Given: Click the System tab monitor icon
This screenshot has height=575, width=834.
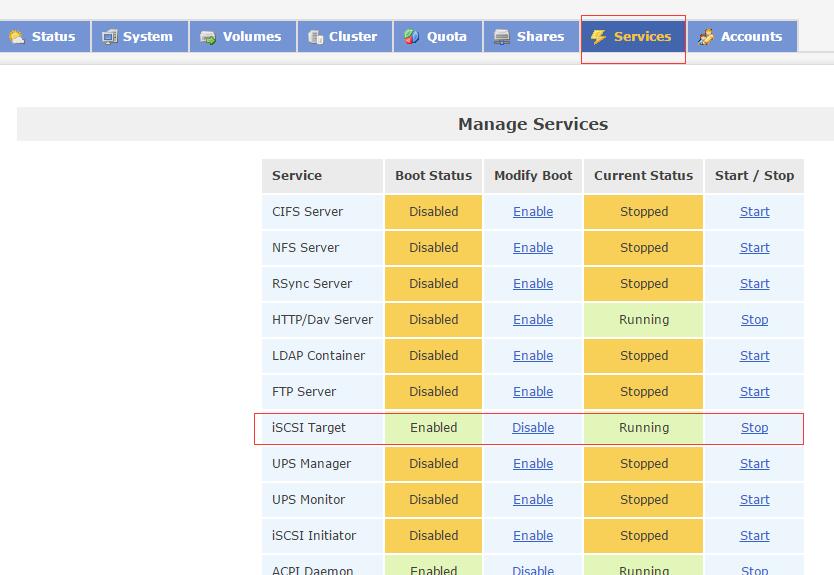Looking at the screenshot, I should (x=109, y=37).
